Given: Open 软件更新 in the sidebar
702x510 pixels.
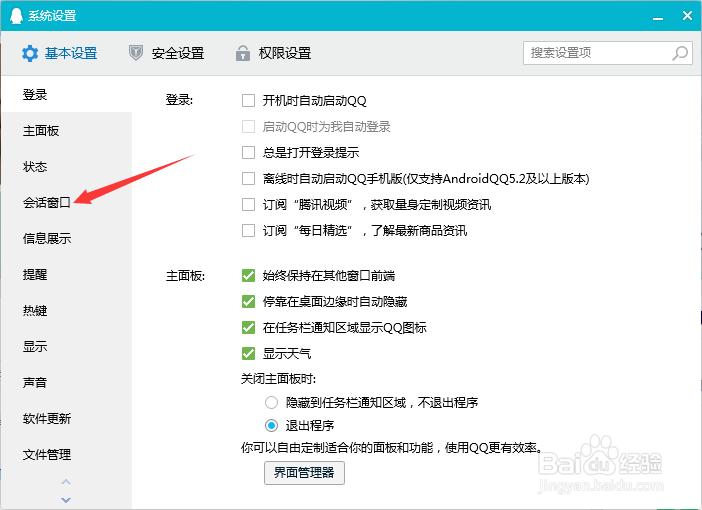Looking at the screenshot, I should click(x=66, y=419).
